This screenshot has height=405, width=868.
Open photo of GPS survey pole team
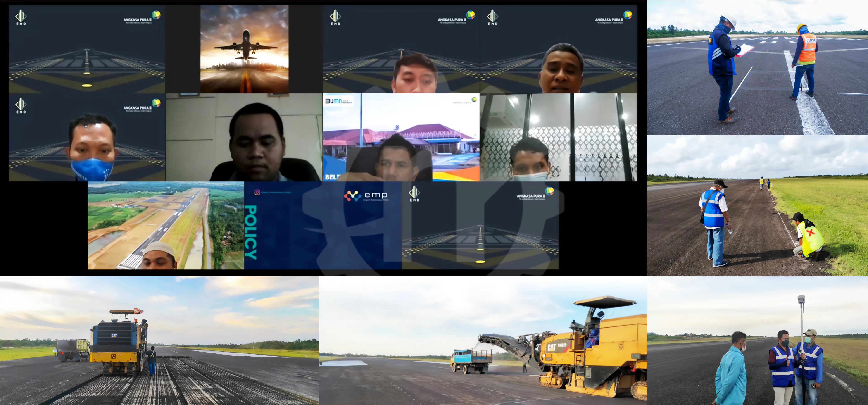coord(757,341)
